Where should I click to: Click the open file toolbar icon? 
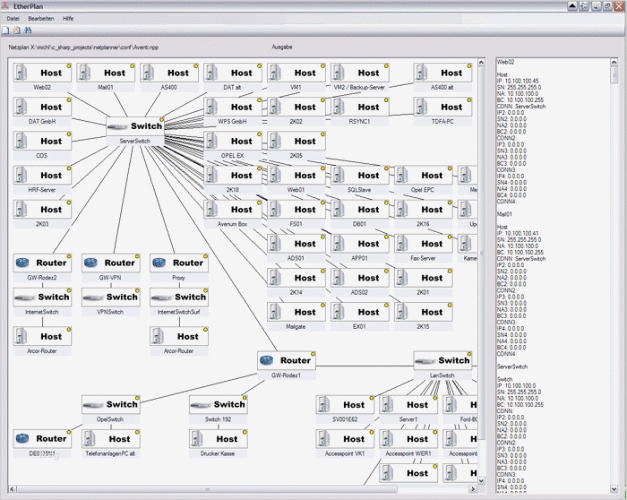pyautogui.click(x=16, y=30)
